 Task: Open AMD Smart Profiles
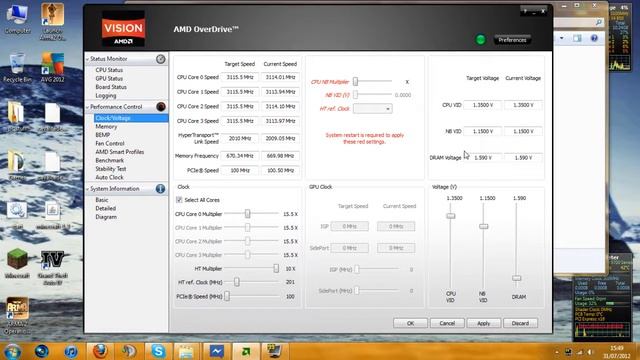[x=120, y=152]
